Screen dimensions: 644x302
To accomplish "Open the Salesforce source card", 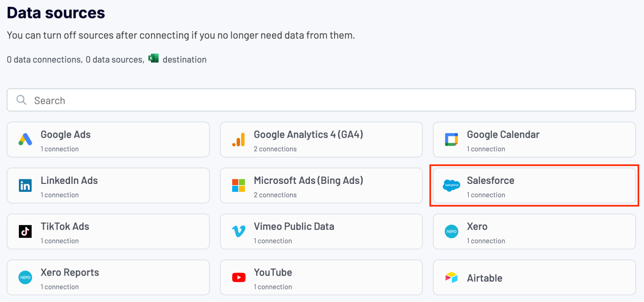I will pos(534,186).
